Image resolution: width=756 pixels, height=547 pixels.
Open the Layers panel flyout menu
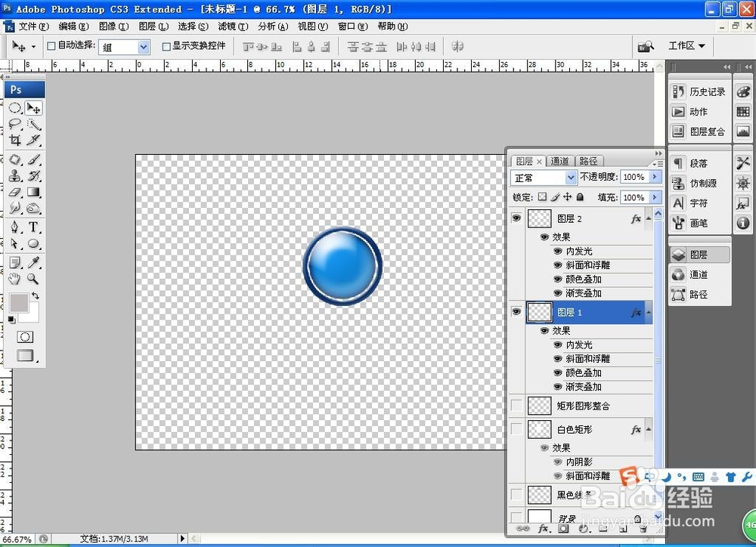click(658, 163)
